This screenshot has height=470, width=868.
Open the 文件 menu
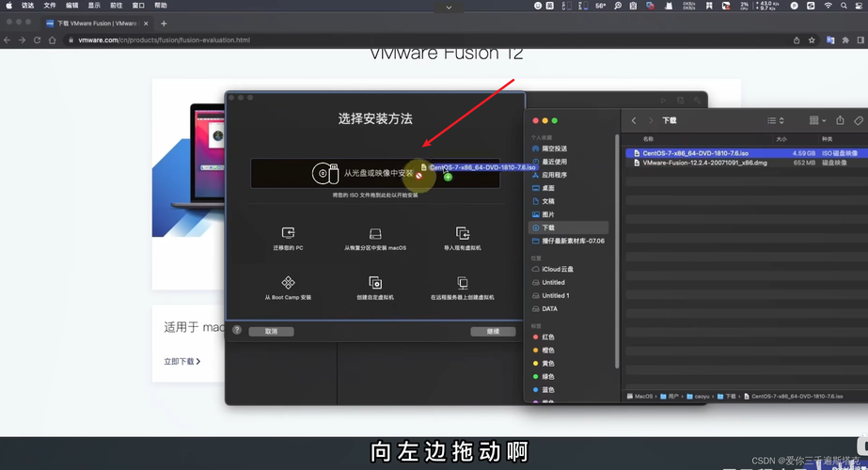tap(50, 6)
